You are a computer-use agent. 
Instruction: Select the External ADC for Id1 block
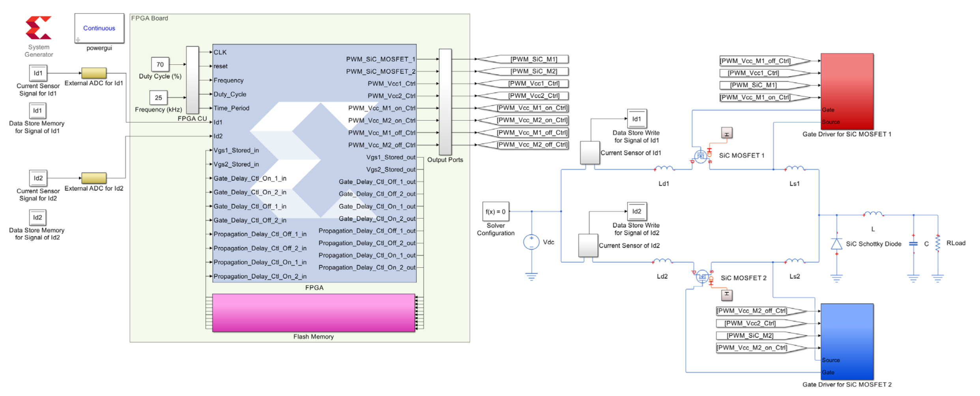[x=94, y=73]
